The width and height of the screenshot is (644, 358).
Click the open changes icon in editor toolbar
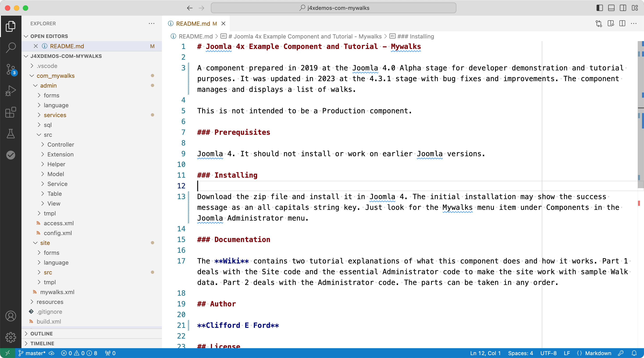(599, 23)
